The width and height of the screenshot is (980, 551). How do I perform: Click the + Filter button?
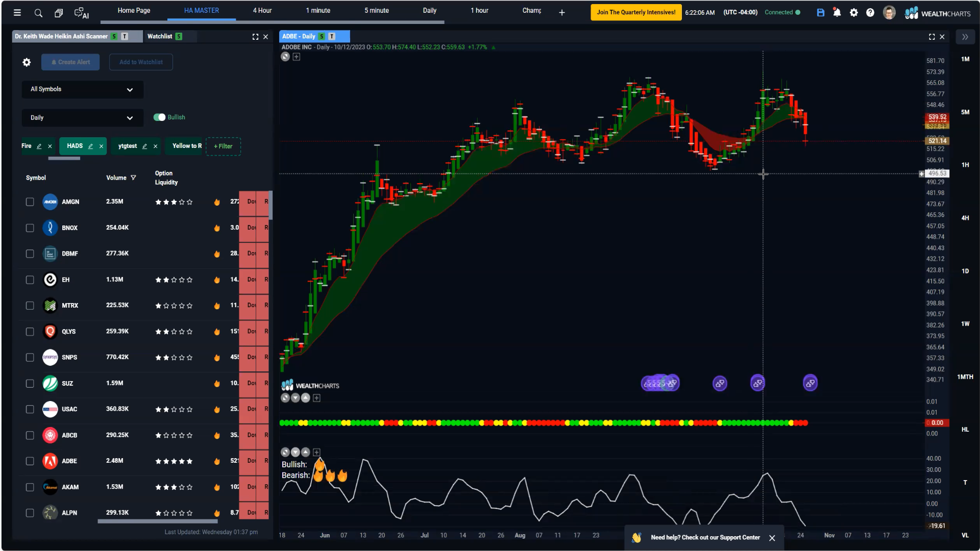pyautogui.click(x=223, y=146)
